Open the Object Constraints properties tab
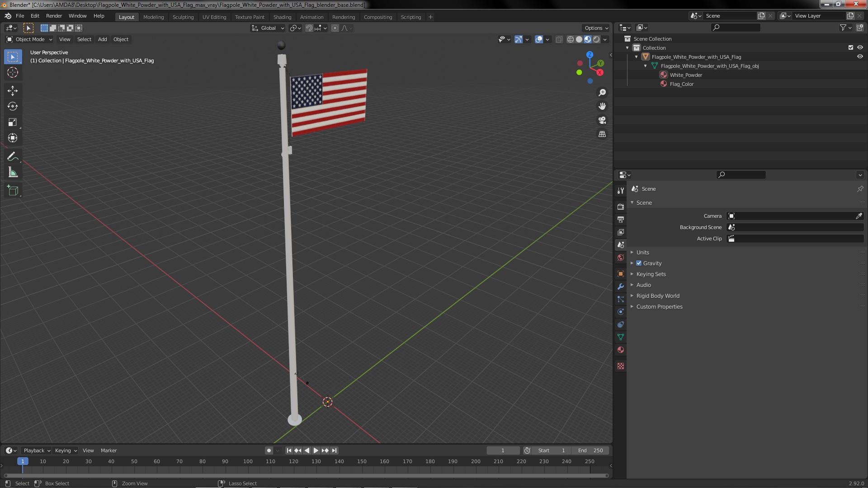Image resolution: width=868 pixels, height=488 pixels. click(x=621, y=324)
